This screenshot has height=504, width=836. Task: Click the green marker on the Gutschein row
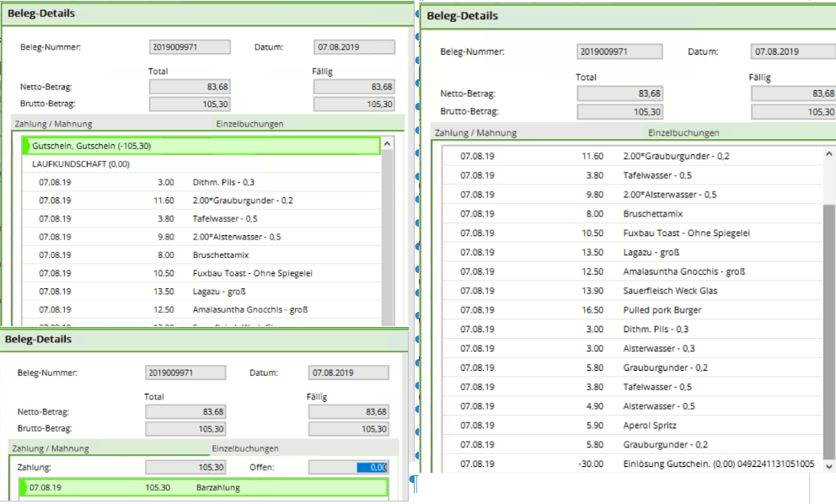[26, 146]
